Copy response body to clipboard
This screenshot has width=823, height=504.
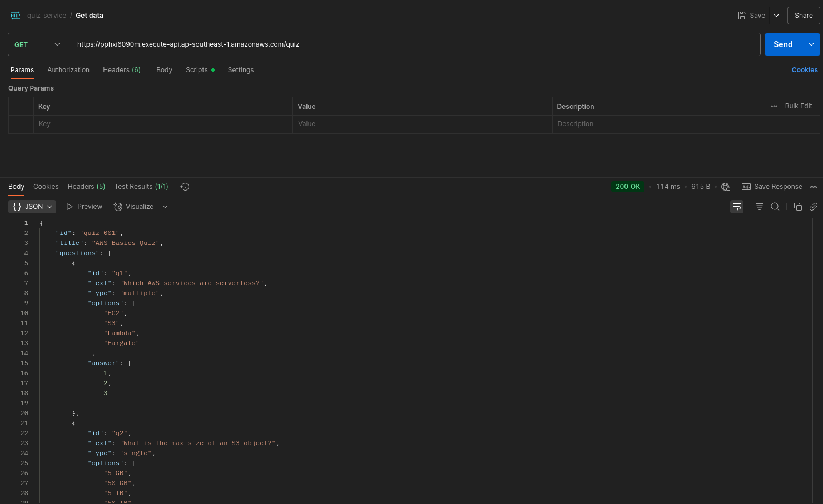point(797,207)
